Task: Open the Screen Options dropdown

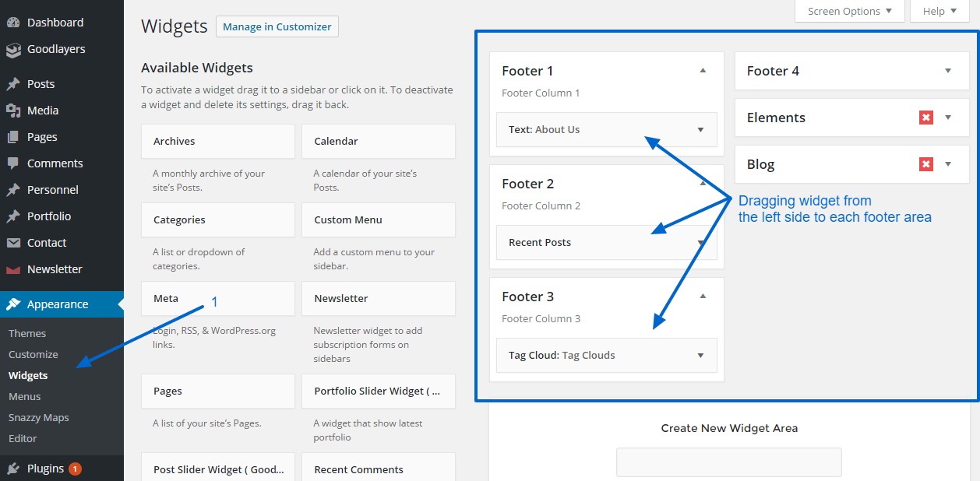Action: pos(850,11)
